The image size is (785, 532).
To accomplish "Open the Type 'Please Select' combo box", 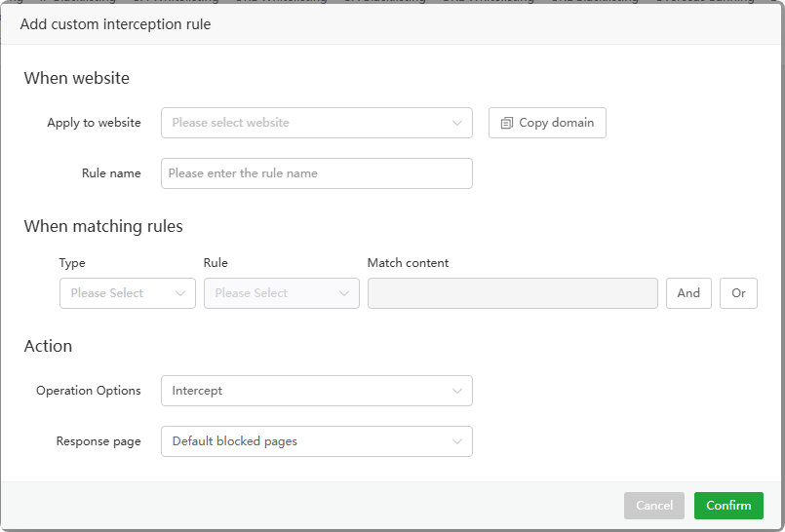I will pyautogui.click(x=117, y=293).
